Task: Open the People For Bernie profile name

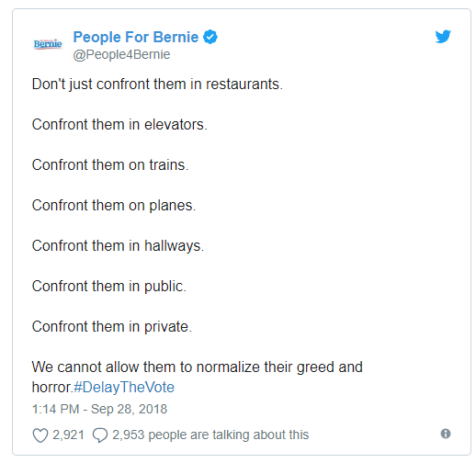Action: (136, 37)
